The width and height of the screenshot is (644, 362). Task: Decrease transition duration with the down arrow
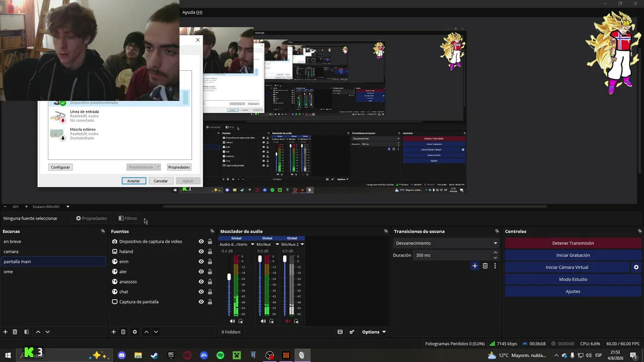[x=495, y=258]
